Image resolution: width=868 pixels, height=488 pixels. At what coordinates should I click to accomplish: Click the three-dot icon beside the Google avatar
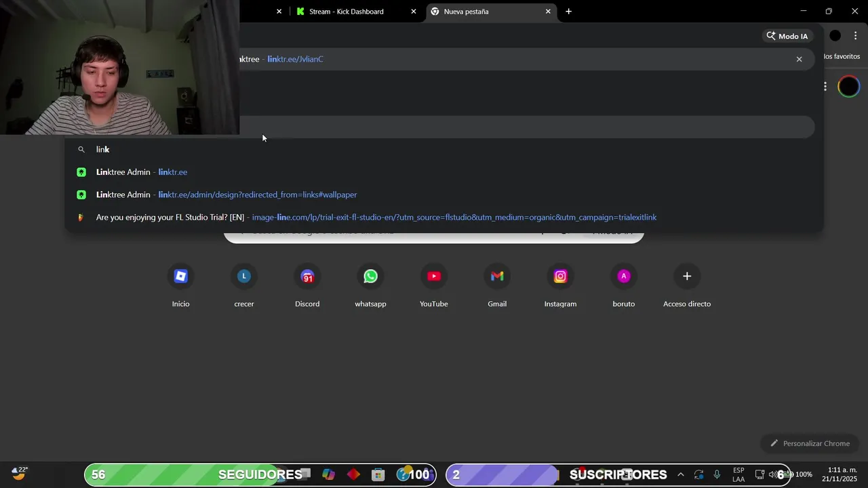825,87
